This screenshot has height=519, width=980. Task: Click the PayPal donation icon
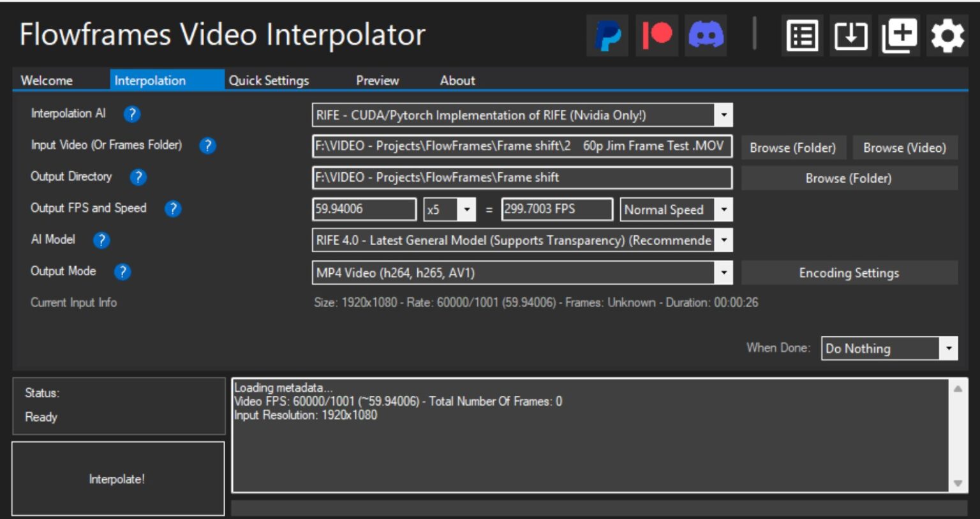tap(607, 35)
